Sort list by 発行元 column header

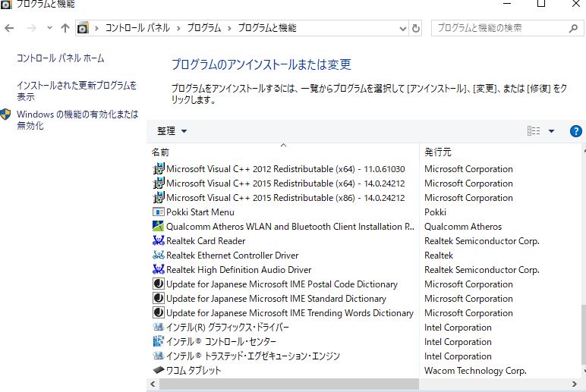439,152
